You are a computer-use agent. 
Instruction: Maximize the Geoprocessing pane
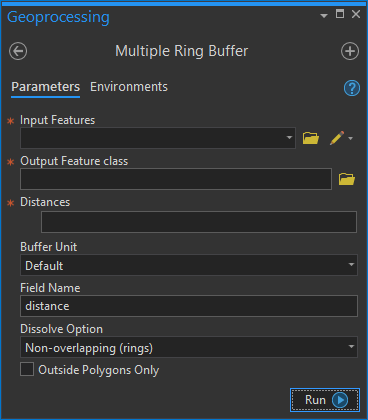(340, 14)
